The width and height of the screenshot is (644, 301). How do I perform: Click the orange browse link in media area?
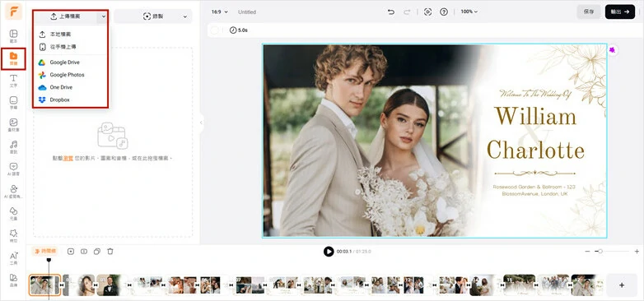68,158
